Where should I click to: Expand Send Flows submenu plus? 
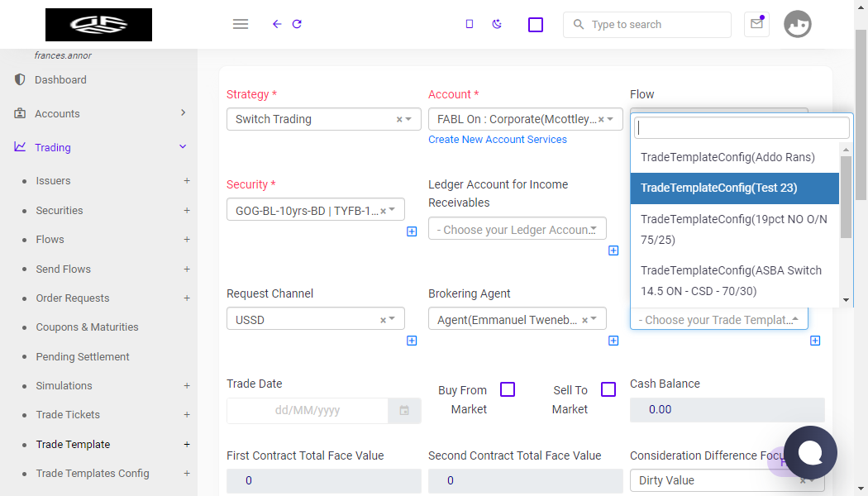[187, 269]
